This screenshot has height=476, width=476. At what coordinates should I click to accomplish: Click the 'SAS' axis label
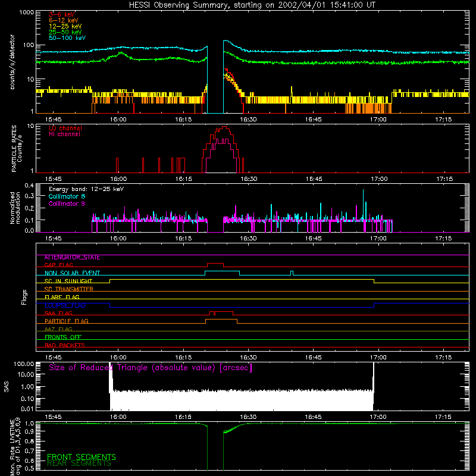pyautogui.click(x=7, y=387)
